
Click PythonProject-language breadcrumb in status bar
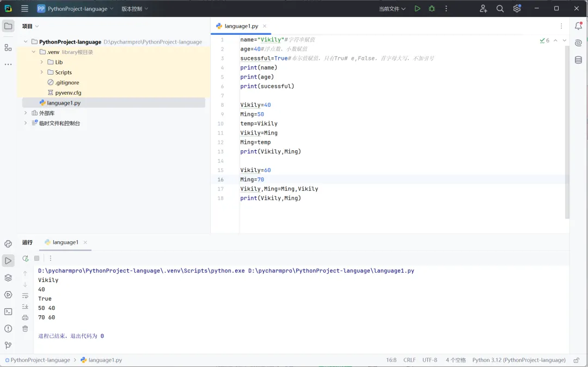pyautogui.click(x=38, y=360)
